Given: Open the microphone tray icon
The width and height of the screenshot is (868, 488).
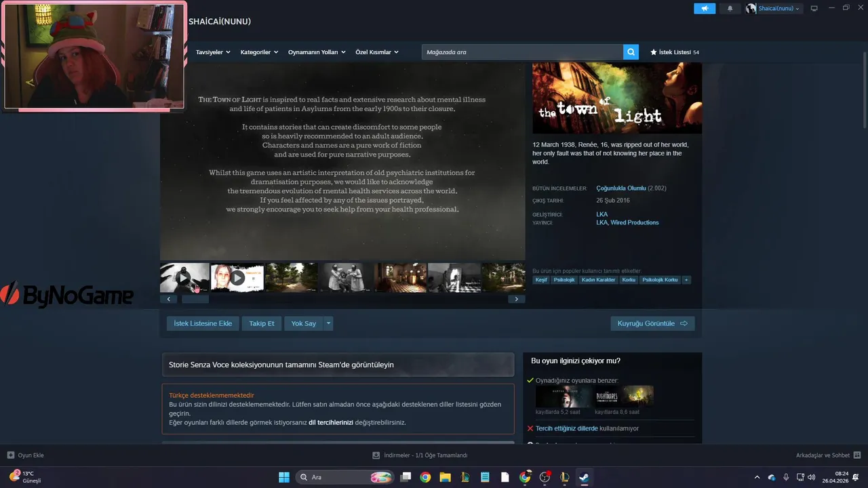Looking at the screenshot, I should [786, 477].
